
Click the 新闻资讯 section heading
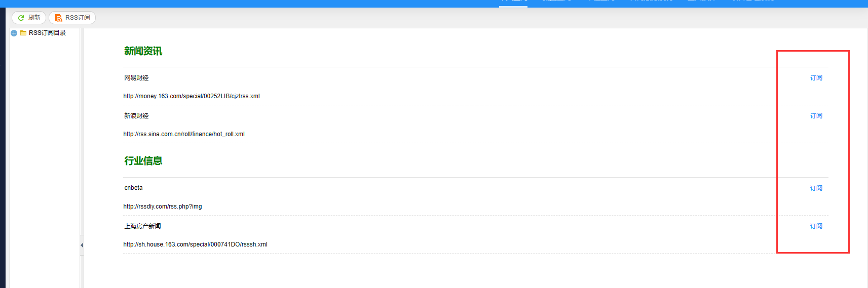[143, 51]
